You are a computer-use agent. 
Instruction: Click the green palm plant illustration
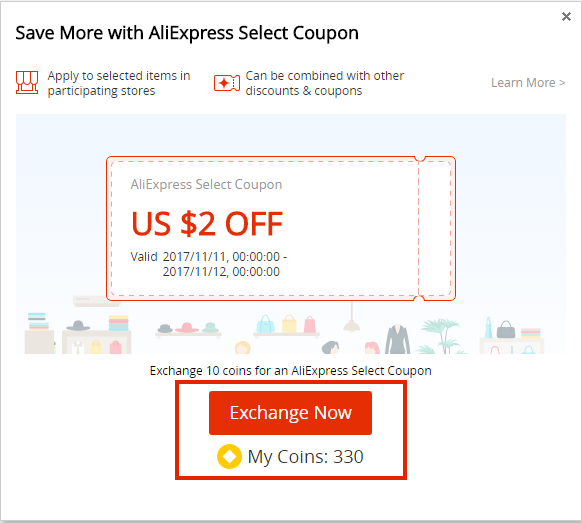[441, 336]
